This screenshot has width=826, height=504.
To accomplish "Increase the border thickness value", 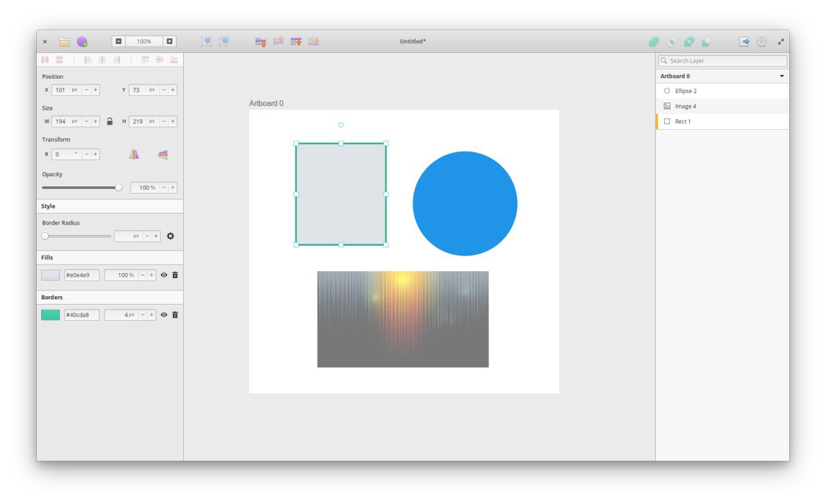I will pyautogui.click(x=152, y=315).
